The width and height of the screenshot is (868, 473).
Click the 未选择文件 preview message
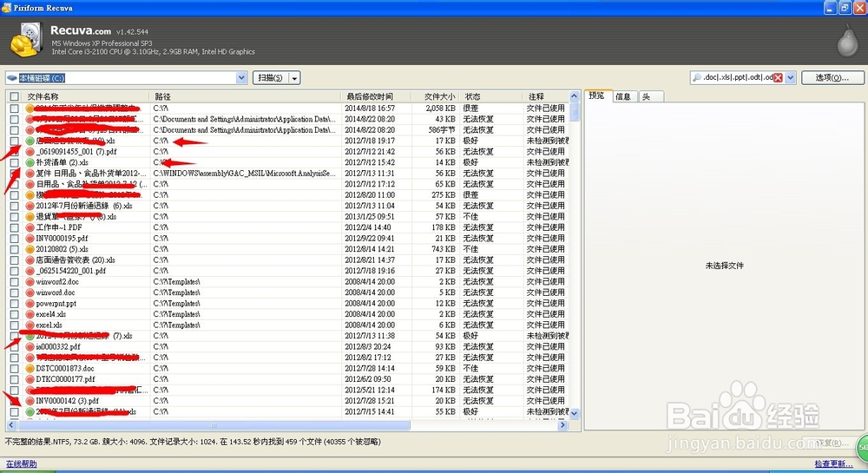tap(725, 266)
